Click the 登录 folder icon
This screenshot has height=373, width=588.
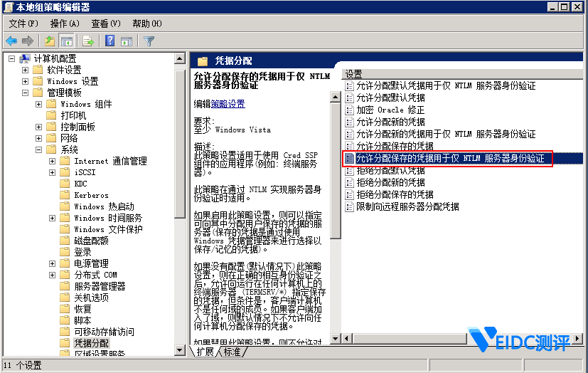(x=65, y=251)
